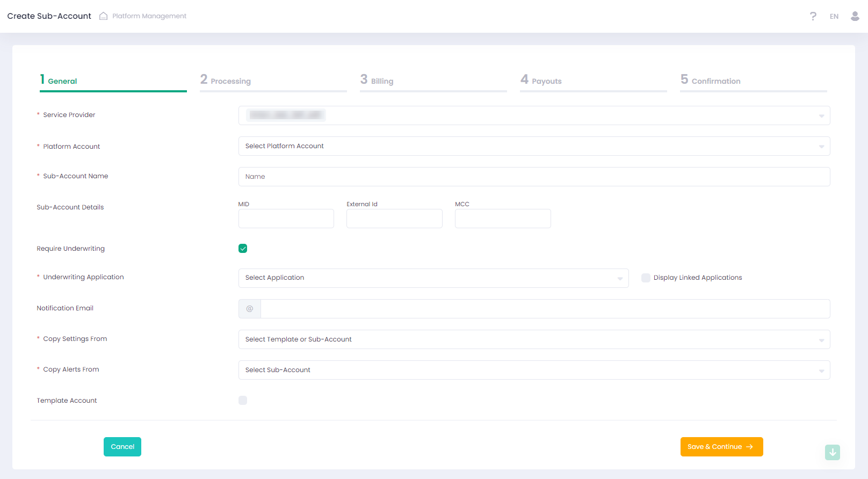The height and width of the screenshot is (479, 868).
Task: Expand Select Template or Sub-Account dropdown
Action: (x=534, y=339)
